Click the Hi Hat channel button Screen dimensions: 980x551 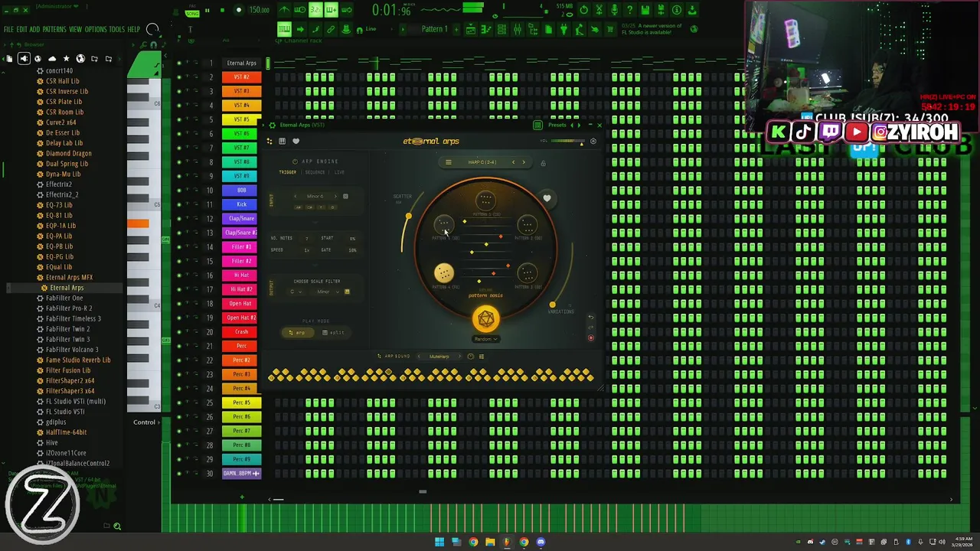tap(241, 275)
